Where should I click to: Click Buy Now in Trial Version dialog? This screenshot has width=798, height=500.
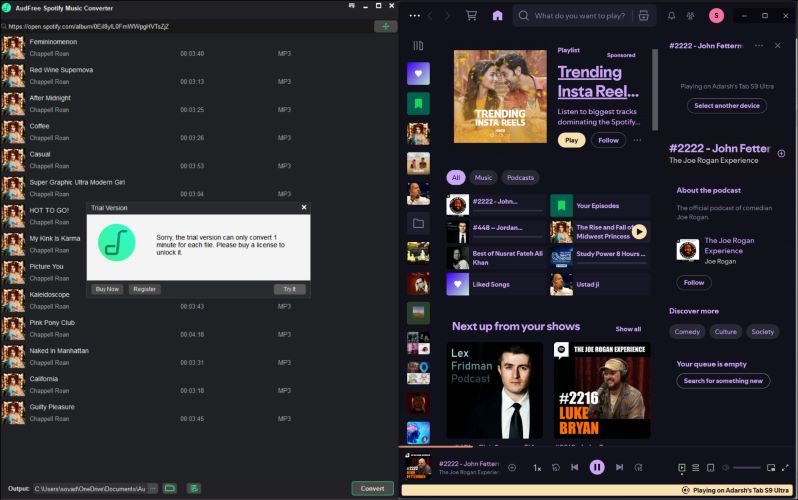107,289
